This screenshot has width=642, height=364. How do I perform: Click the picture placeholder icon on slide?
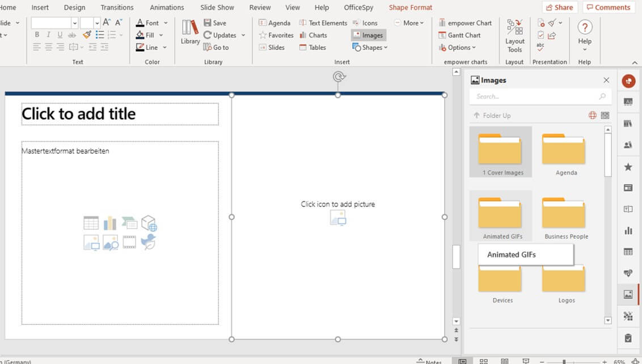[338, 217]
